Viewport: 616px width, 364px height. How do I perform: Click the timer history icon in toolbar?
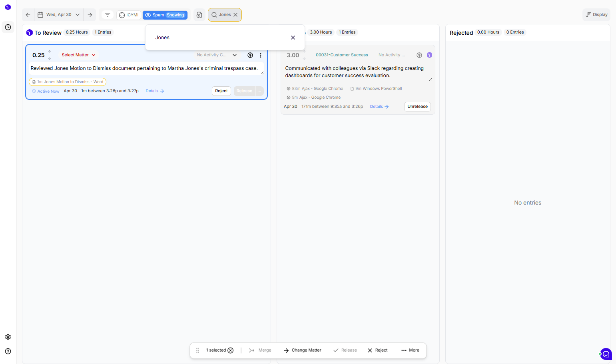199,15
